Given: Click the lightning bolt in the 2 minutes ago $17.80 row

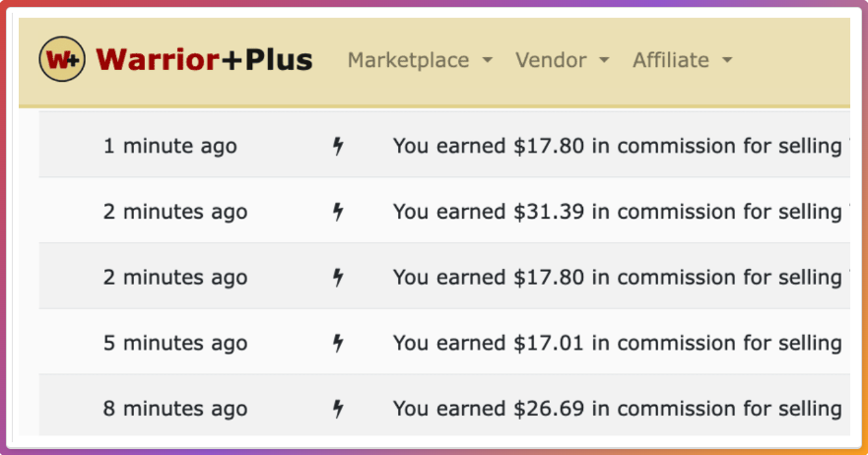Looking at the screenshot, I should click(338, 278).
